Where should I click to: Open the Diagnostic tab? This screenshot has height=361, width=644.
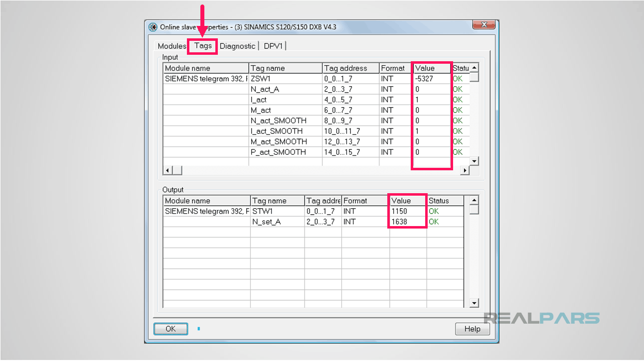[238, 46]
